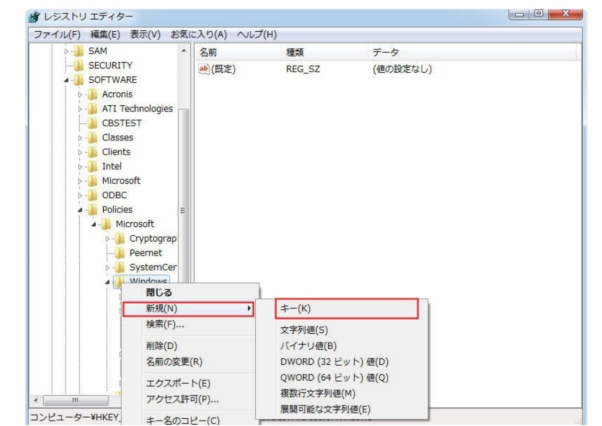Select the Microsoft key under SOFTWARE
Screen dimensions: 602x426
[x=121, y=181]
